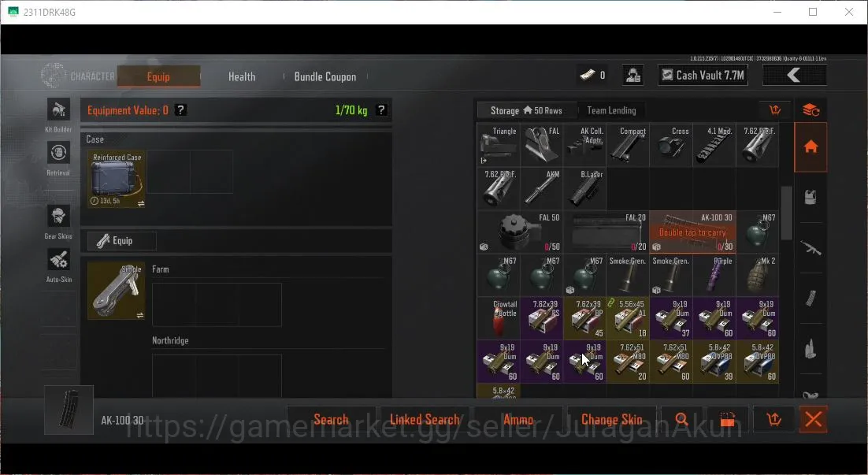Swap the Simple keychain via arrows icon
This screenshot has width=868, height=475.
click(x=140, y=316)
